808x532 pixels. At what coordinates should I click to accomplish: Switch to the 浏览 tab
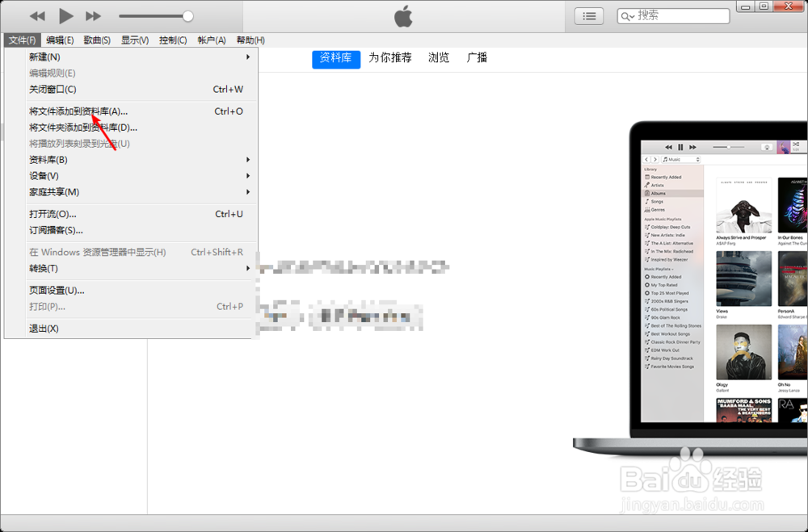click(x=439, y=57)
